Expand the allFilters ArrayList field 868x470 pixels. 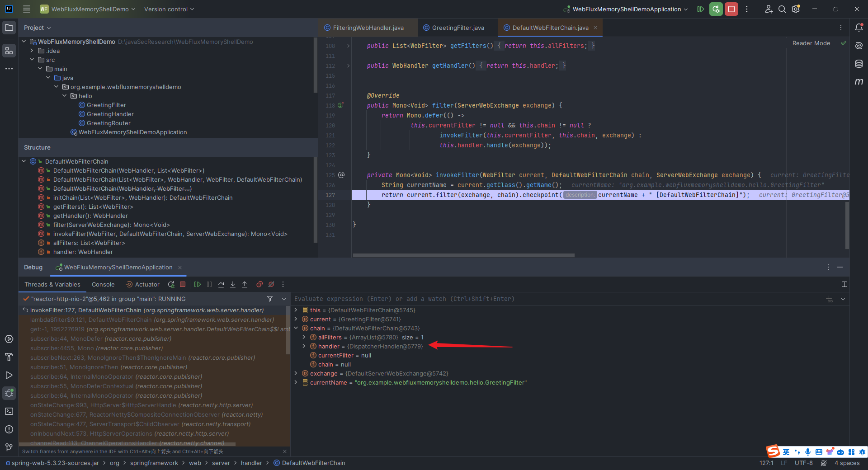click(x=304, y=337)
